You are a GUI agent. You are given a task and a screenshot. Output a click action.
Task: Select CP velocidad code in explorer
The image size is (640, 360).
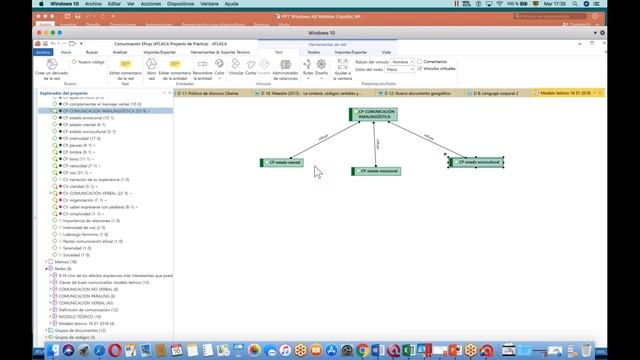(x=81, y=166)
